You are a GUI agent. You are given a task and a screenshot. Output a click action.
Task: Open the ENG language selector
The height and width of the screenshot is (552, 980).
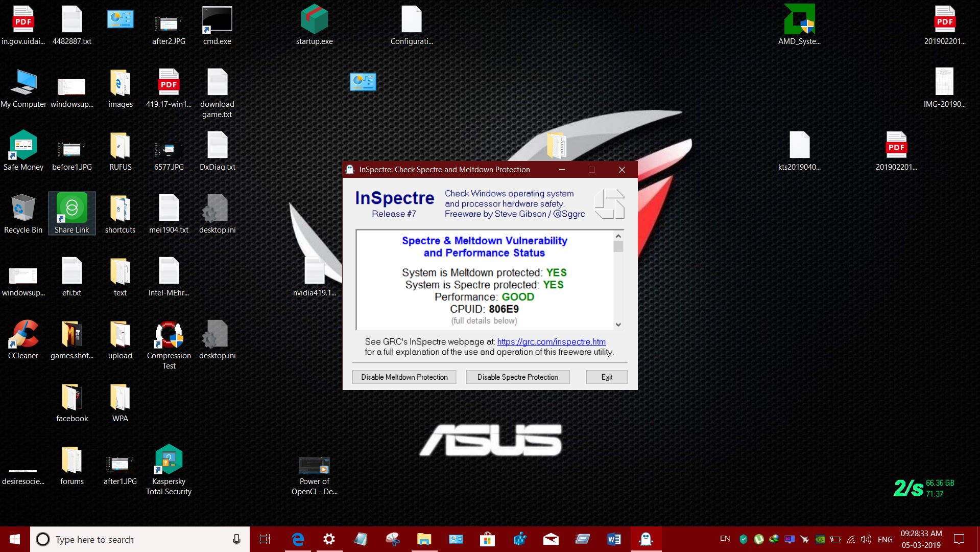point(885,539)
